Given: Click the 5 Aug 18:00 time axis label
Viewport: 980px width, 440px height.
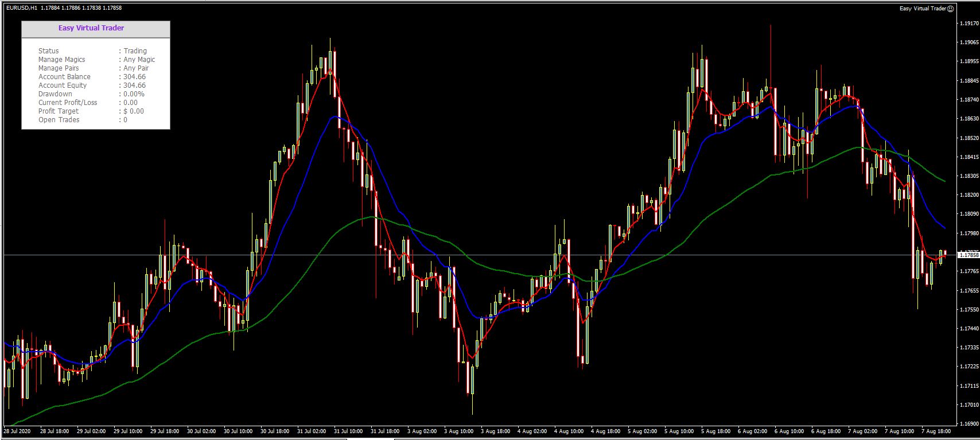Looking at the screenshot, I should tap(716, 431).
